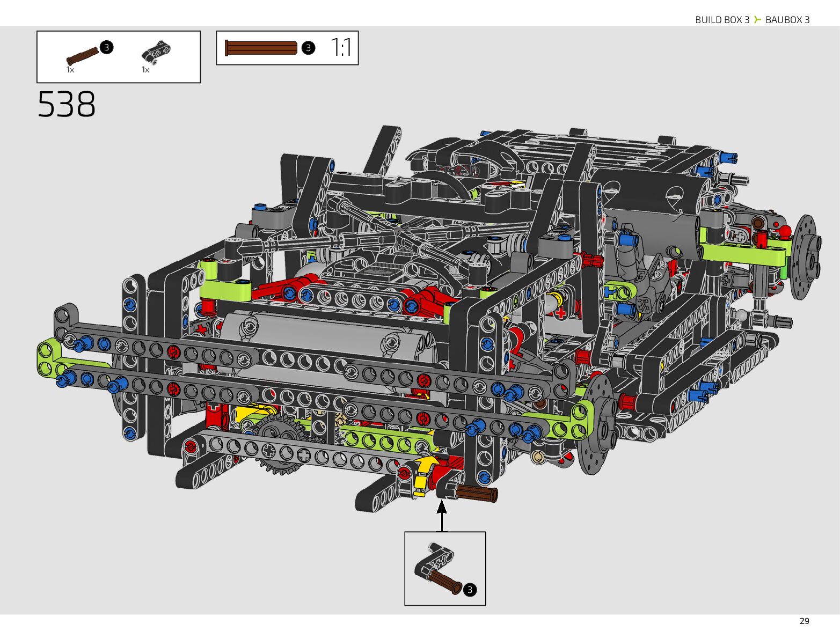The width and height of the screenshot is (840, 639).
Task: Click the step number 538
Action: pos(67,104)
